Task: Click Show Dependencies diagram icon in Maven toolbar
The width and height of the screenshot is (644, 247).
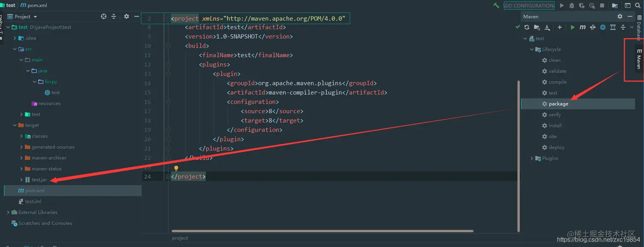Action: point(613,27)
